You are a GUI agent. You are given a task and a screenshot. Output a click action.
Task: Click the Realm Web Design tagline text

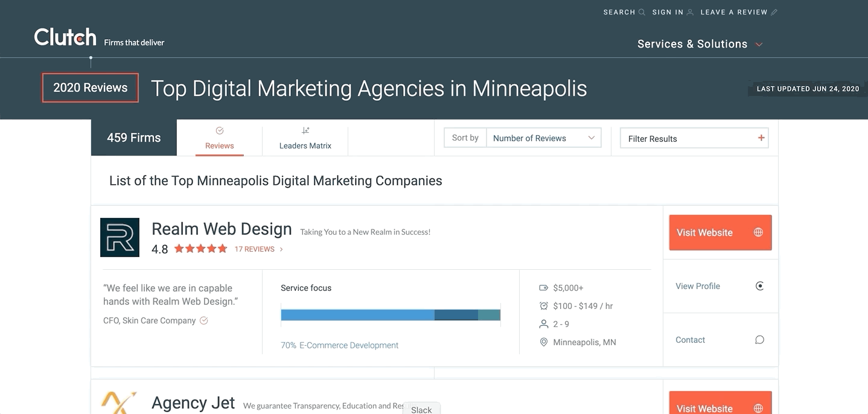pos(365,232)
